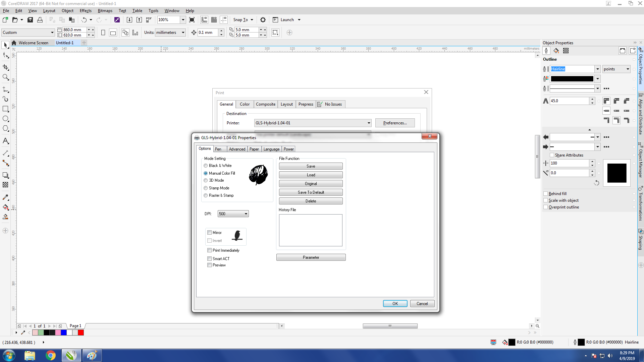Open the Units millimeters dropdown
This screenshot has height=362, width=644.
(x=183, y=33)
